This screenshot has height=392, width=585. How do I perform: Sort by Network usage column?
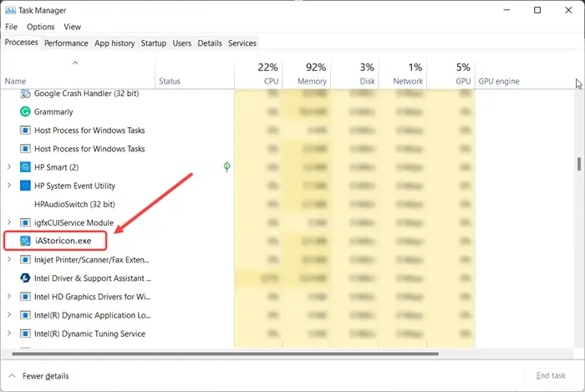click(403, 74)
